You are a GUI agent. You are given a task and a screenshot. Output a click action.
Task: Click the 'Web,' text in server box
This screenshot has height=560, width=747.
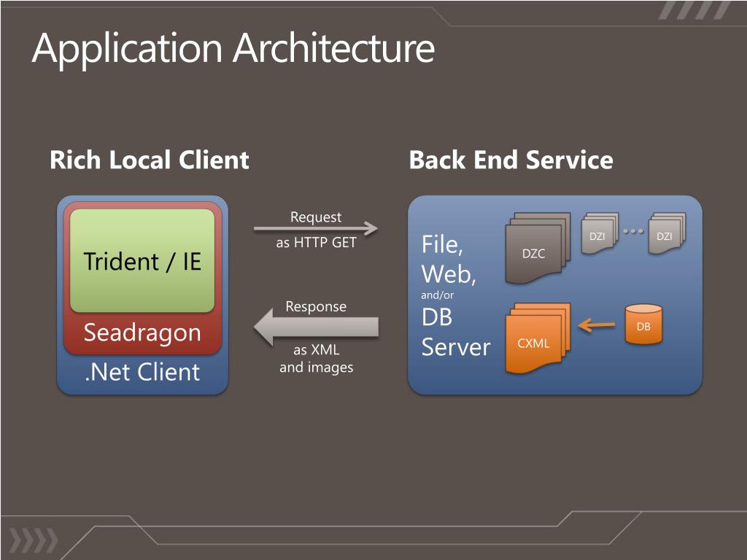click(x=449, y=274)
